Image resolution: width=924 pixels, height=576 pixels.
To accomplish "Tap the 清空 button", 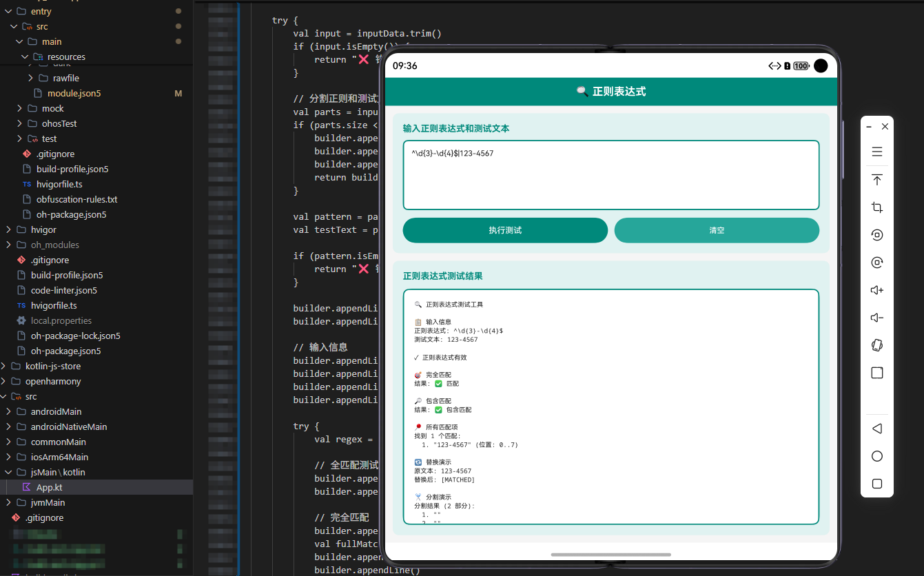I will (x=717, y=230).
